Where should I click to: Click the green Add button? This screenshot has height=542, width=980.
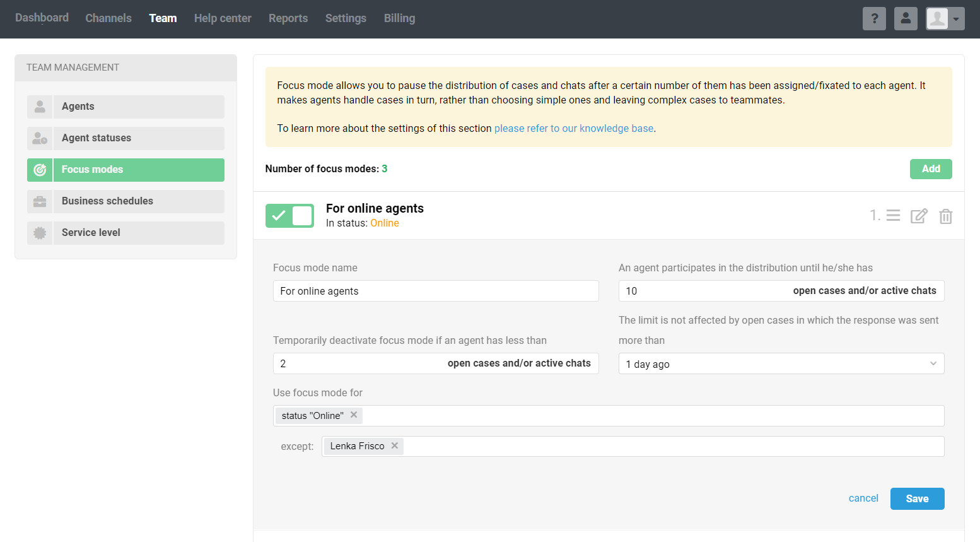click(x=930, y=169)
